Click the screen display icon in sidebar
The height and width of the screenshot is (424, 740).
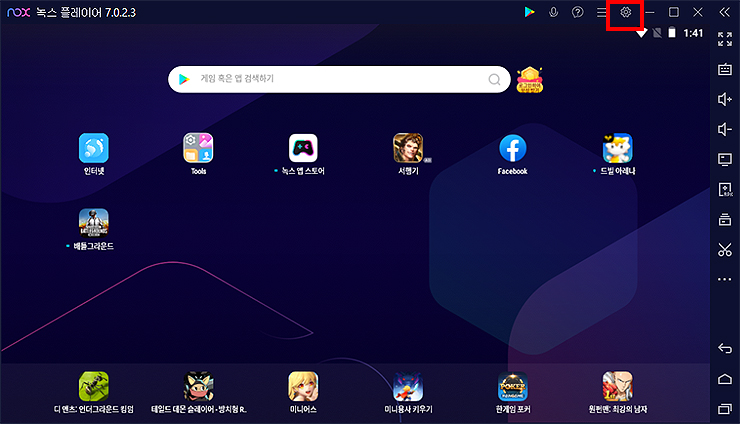click(x=725, y=159)
